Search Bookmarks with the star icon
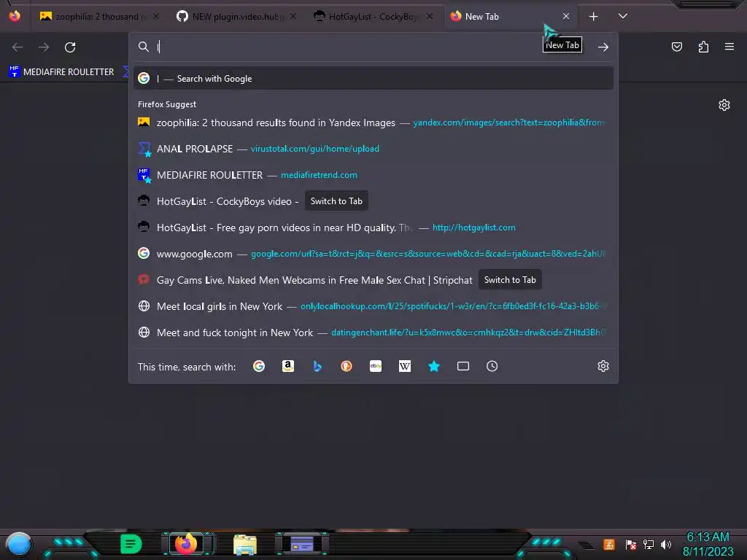 [x=434, y=366]
